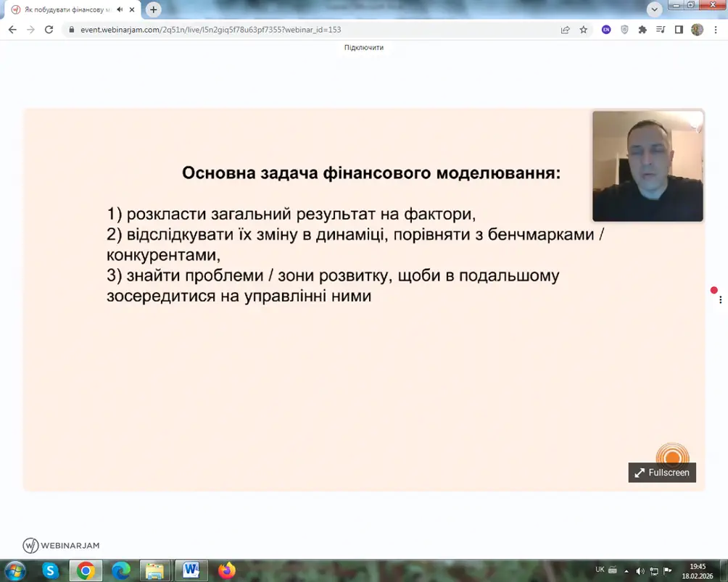Open Firefox from the taskbar
Screen dimensions: 728x582
coord(226,570)
